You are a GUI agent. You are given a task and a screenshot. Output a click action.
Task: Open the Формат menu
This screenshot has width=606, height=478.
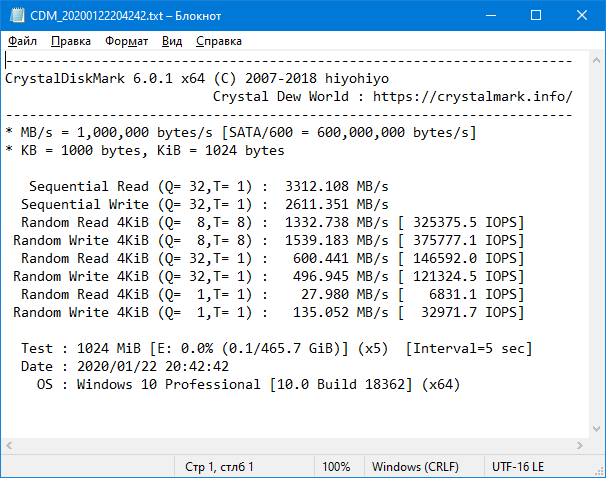click(126, 41)
